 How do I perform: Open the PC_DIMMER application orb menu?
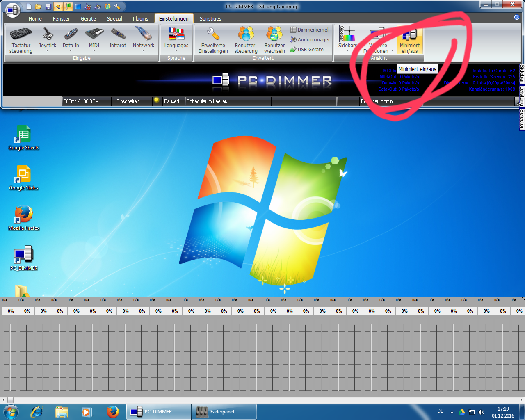click(13, 11)
